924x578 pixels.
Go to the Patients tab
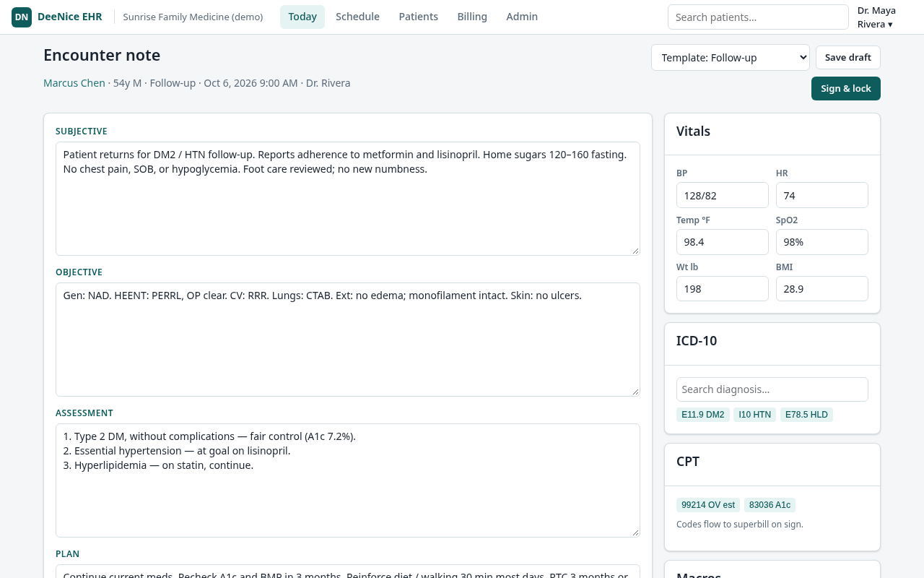pyautogui.click(x=419, y=17)
